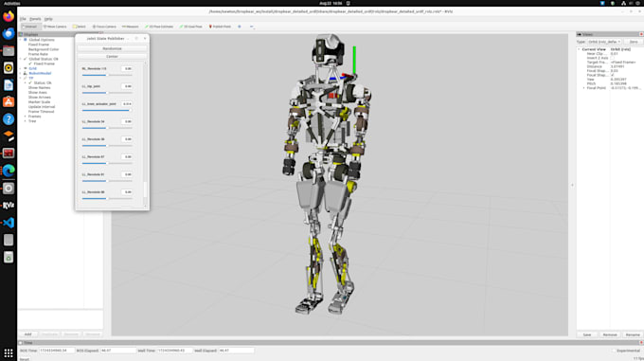Viewport: 644px width, 361px height.
Task: Close the Views panel with red button
Action: pos(641,34)
